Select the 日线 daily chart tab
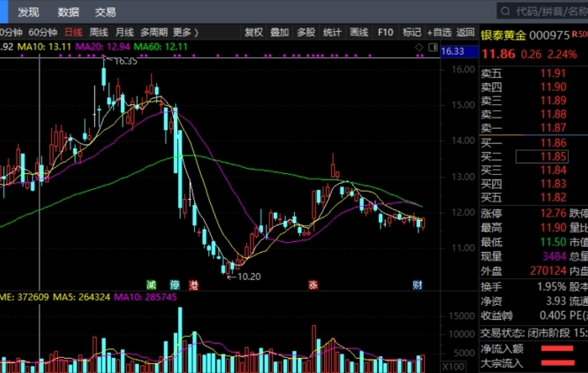 [x=74, y=33]
